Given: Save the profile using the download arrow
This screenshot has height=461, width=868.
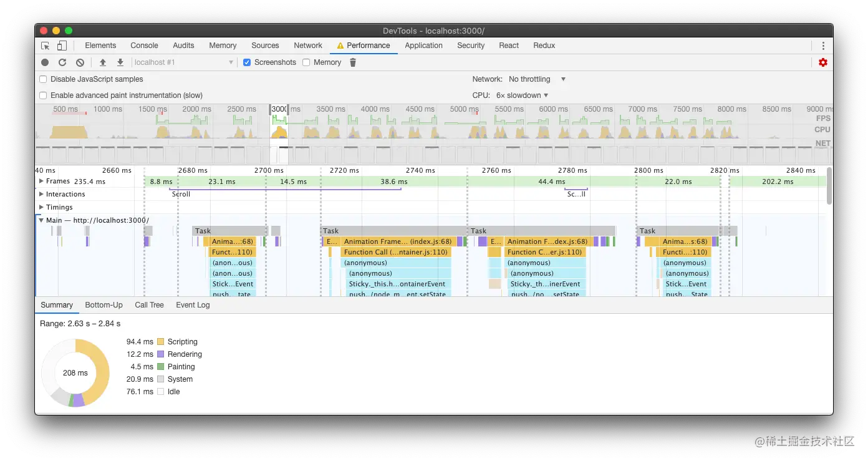Looking at the screenshot, I should pos(120,62).
